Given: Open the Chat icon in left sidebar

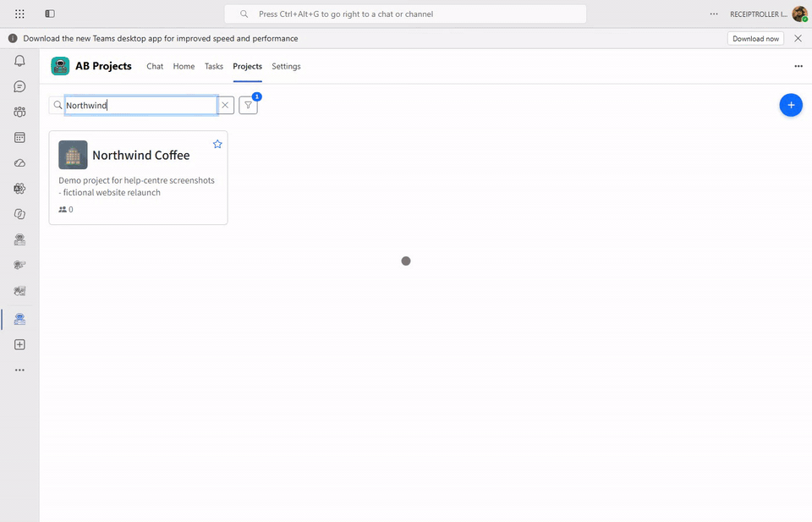Looking at the screenshot, I should (x=19, y=86).
